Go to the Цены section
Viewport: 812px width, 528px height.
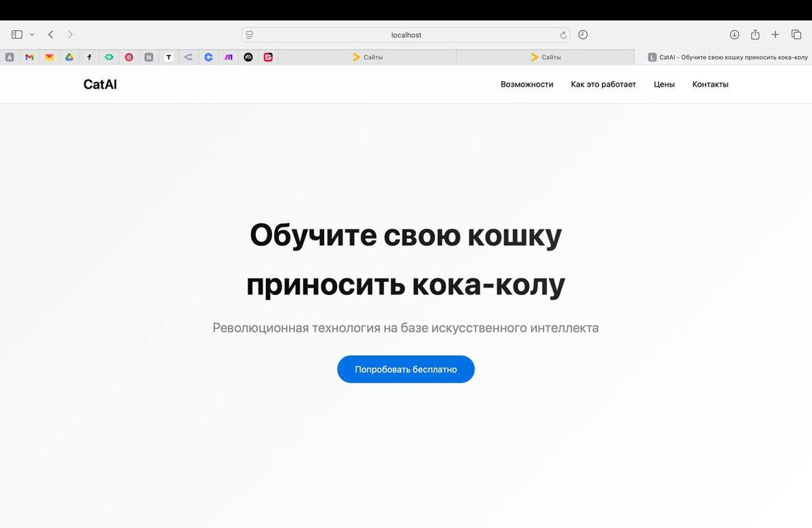click(x=664, y=85)
